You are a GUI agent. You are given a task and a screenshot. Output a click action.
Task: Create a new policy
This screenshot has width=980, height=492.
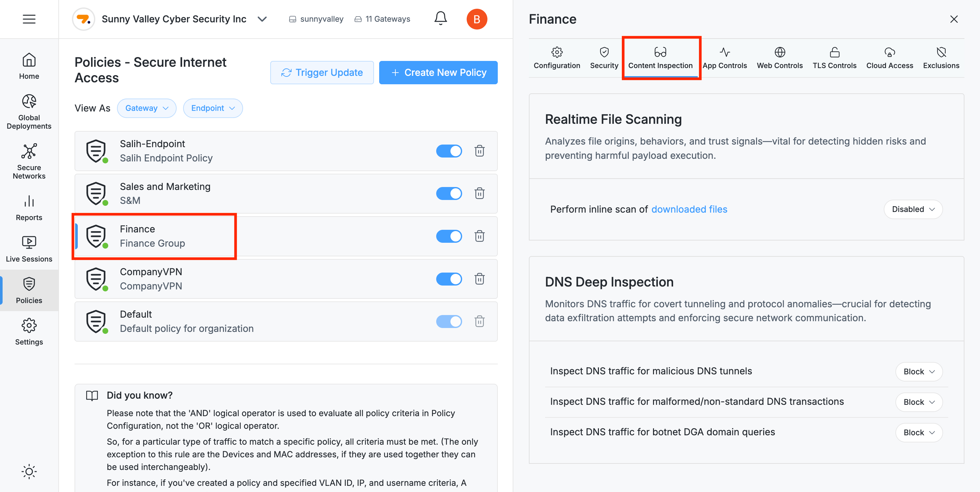click(x=438, y=72)
